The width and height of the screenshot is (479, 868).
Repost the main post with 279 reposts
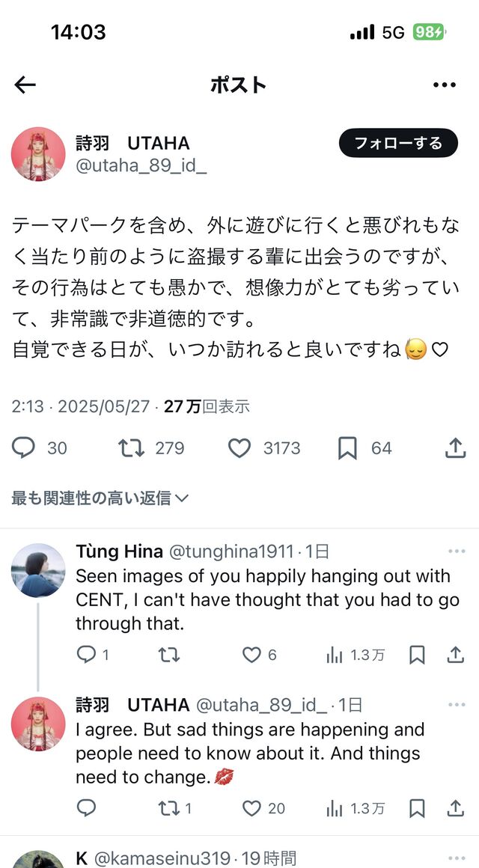(x=132, y=447)
